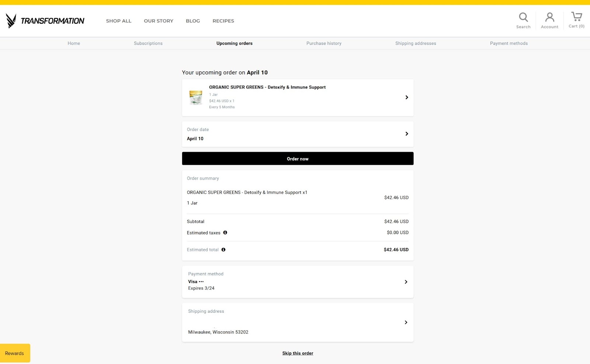Expand Organic Super Greens product chevron
This screenshot has height=364, width=590.
(407, 97)
